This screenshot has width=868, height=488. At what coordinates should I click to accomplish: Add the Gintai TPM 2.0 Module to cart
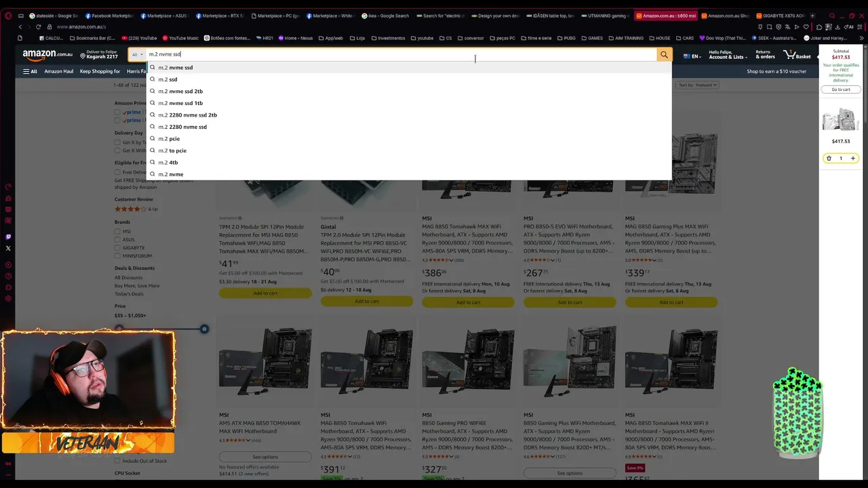367,302
